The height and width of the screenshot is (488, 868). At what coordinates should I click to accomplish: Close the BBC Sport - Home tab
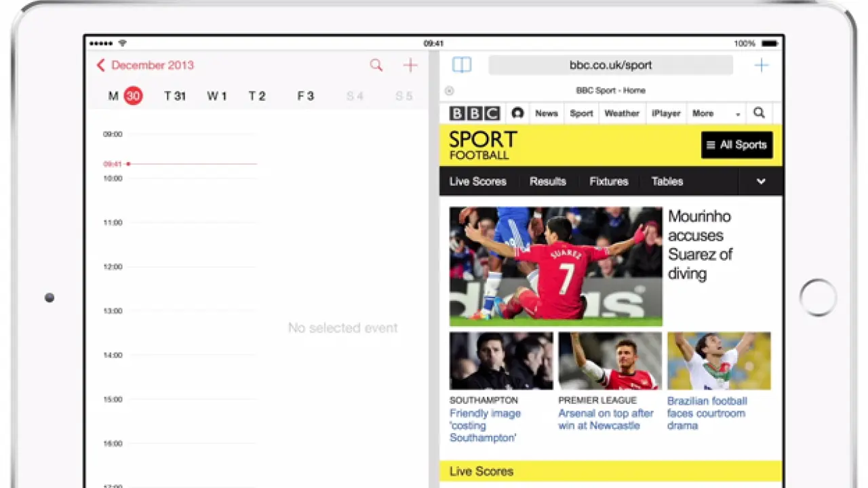pos(449,91)
